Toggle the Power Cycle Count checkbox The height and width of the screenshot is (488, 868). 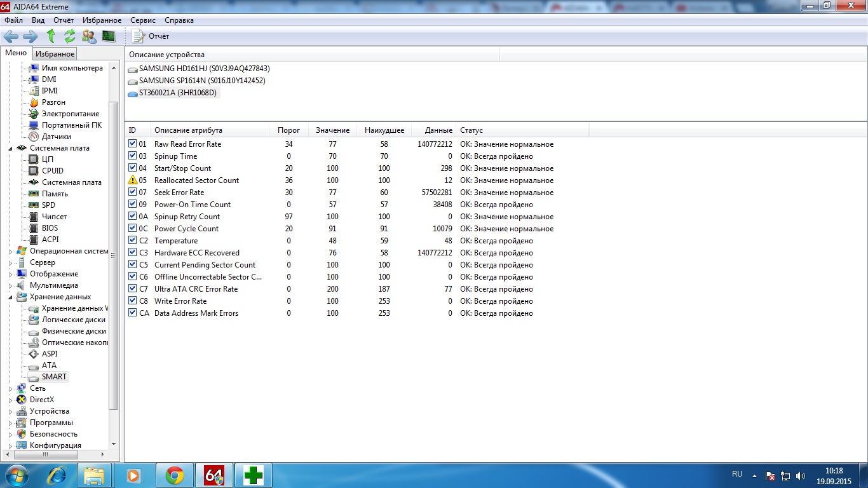(x=132, y=229)
